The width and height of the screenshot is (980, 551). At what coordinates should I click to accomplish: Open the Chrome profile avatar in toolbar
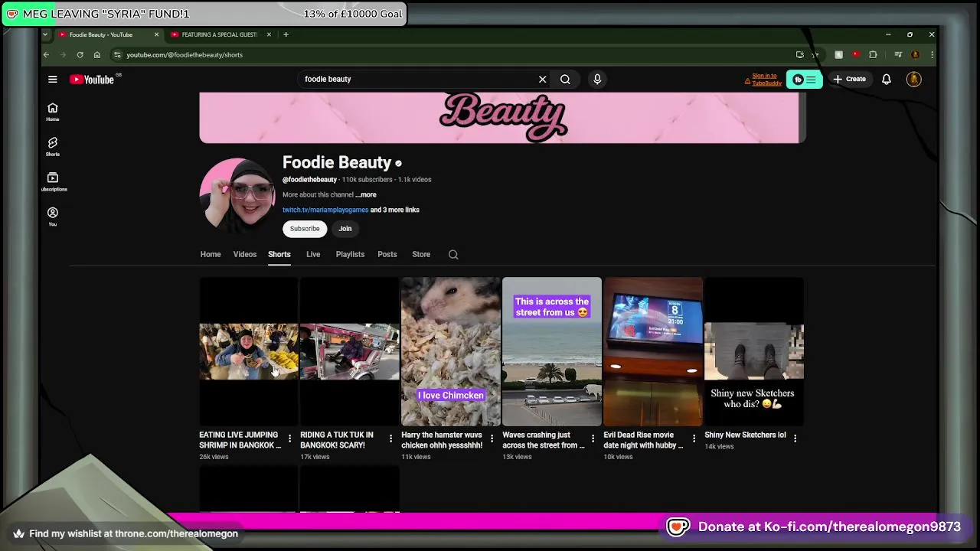click(915, 54)
